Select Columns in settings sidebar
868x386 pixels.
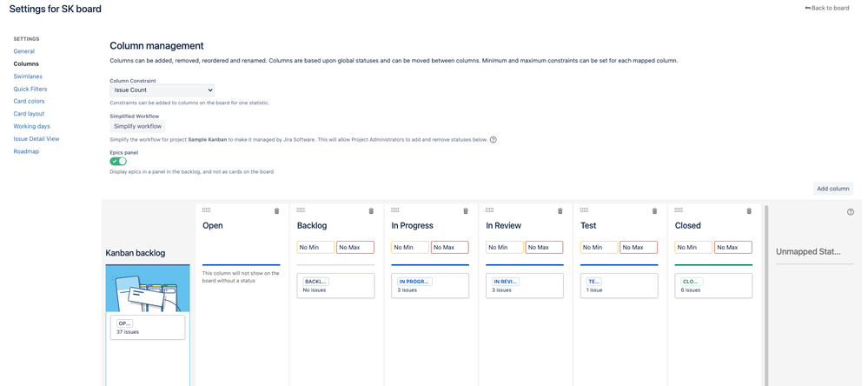coord(26,63)
